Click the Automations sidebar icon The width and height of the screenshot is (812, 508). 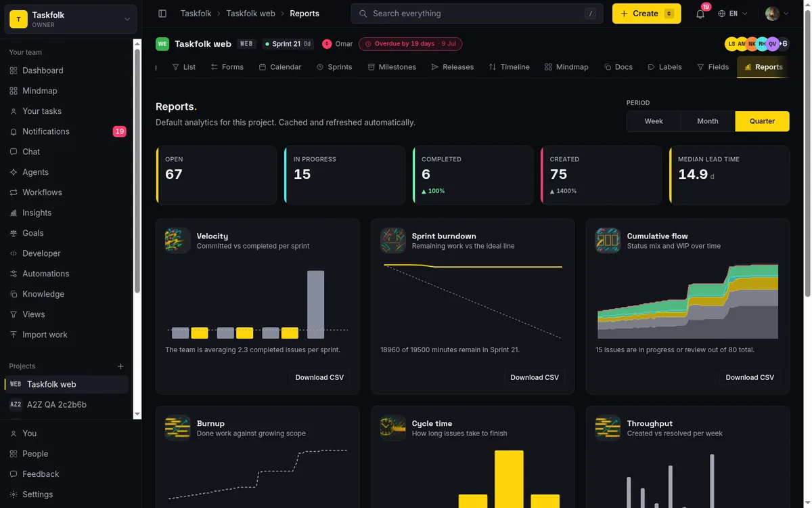(x=14, y=274)
